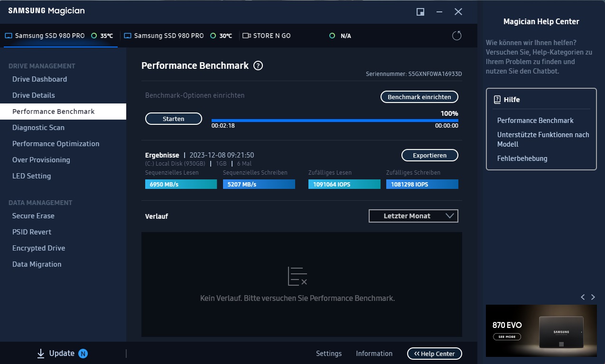The image size is (605, 364).
Task: Click the N/A status indicator circle
Action: 332,36
